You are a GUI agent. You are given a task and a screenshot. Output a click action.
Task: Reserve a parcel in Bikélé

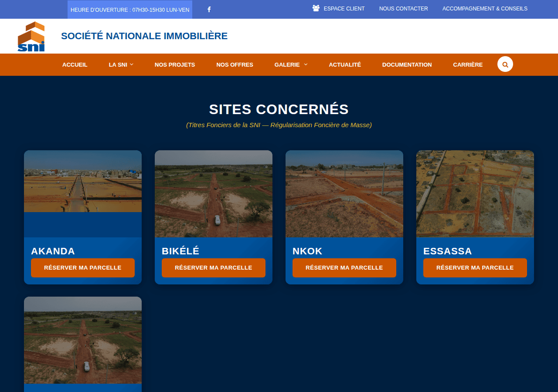(214, 268)
